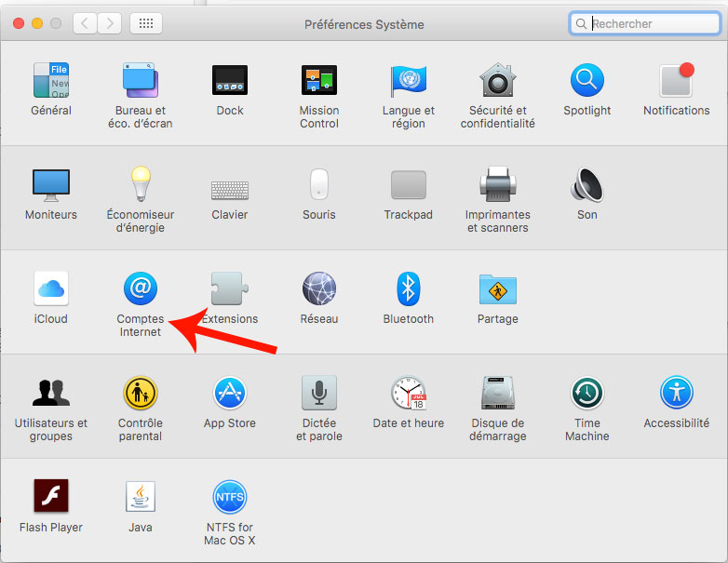Image resolution: width=728 pixels, height=563 pixels.
Task: Click the Rechercher search field
Action: [650, 23]
